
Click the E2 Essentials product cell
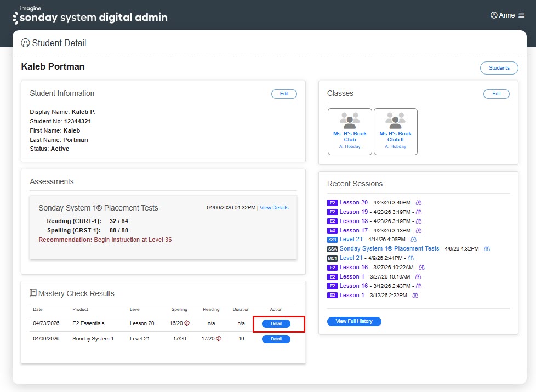tap(88, 323)
